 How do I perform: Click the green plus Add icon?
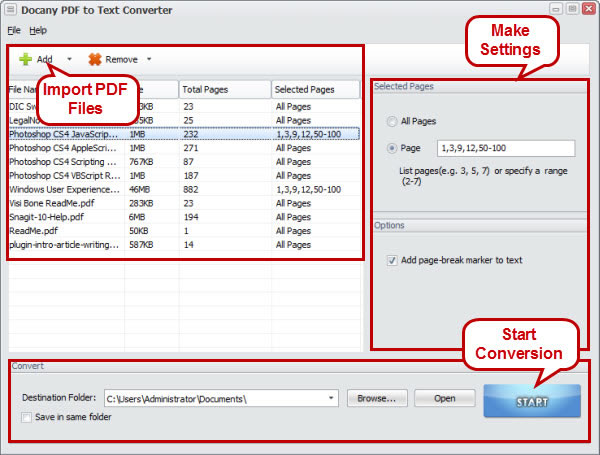[25, 59]
